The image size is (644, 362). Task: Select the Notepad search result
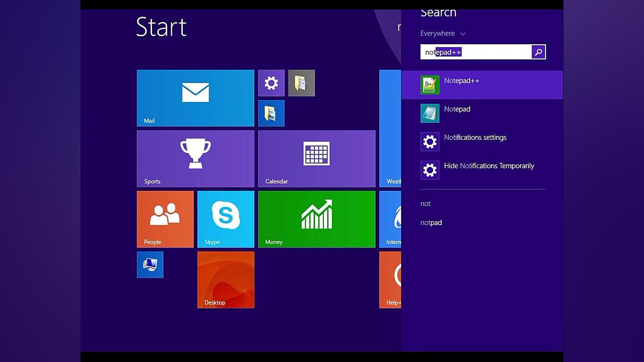(482, 113)
